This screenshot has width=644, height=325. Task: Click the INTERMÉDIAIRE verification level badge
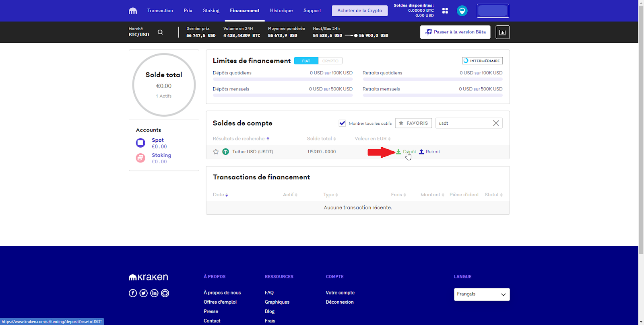pos(482,61)
